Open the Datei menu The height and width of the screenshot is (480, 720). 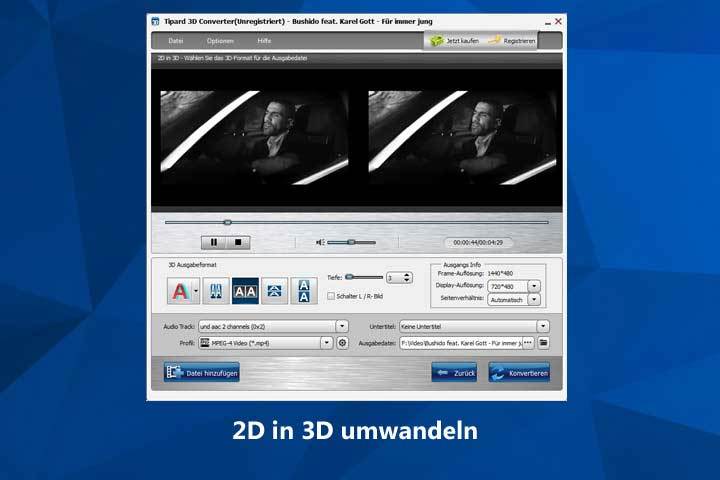[176, 41]
